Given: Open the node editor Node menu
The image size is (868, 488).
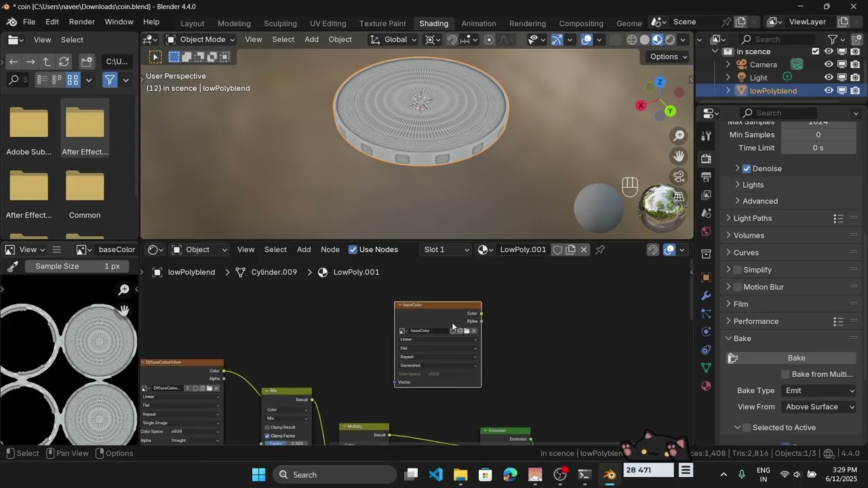Looking at the screenshot, I should pyautogui.click(x=330, y=249).
